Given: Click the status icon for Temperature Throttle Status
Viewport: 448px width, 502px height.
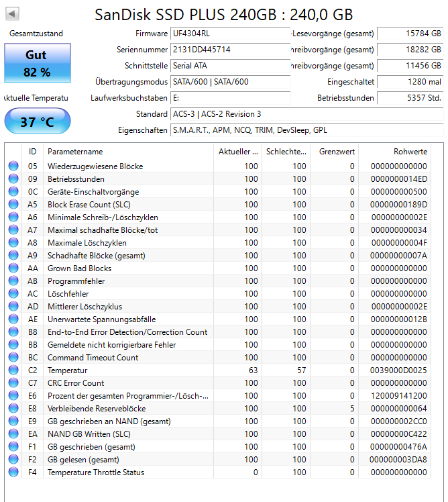Looking at the screenshot, I should click(13, 472).
